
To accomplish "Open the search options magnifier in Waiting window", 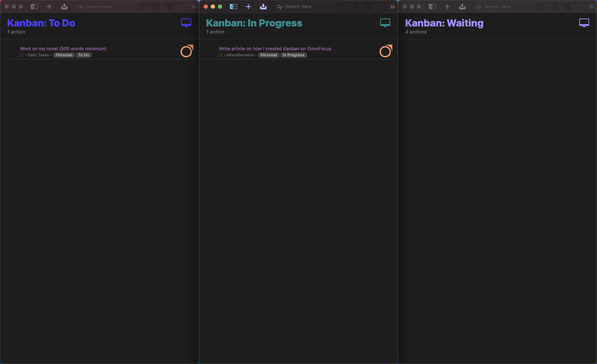I will [479, 7].
